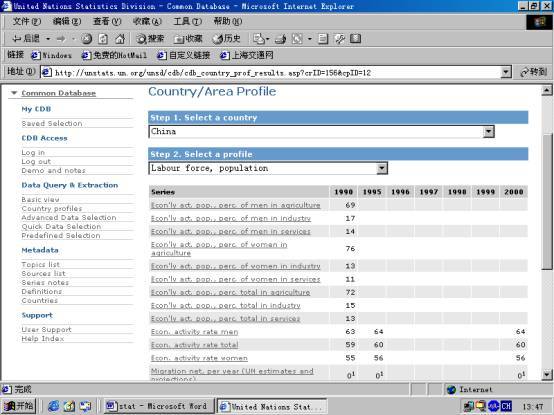Switch to stat - Microsoft Word taskbar button
Screen dimensions: 554x415
(x=158, y=406)
